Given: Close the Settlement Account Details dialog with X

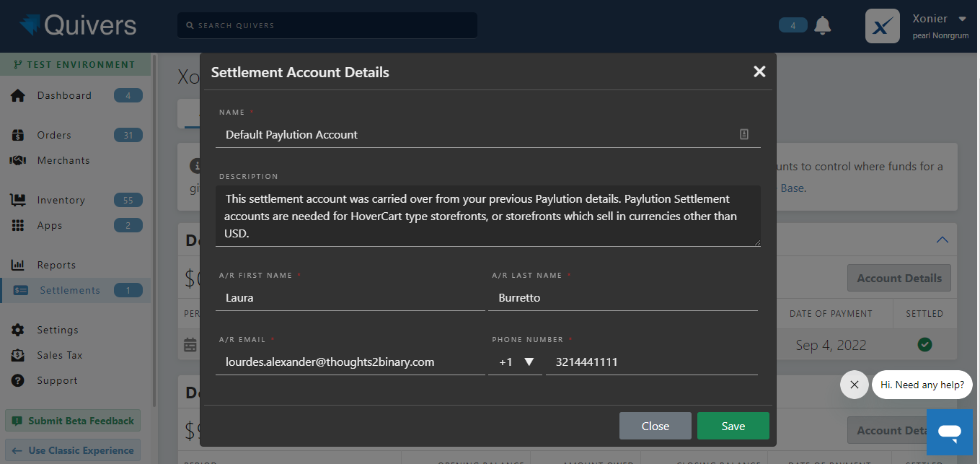Looking at the screenshot, I should click(x=759, y=71).
